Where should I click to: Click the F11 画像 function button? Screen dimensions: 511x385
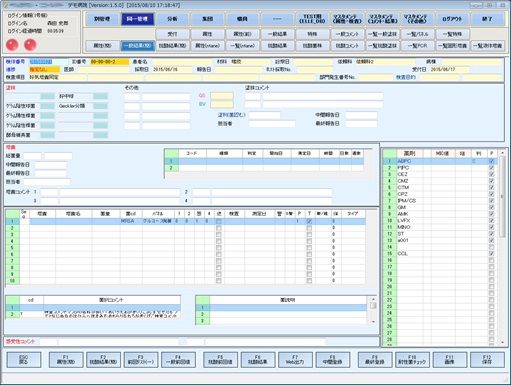point(450,360)
